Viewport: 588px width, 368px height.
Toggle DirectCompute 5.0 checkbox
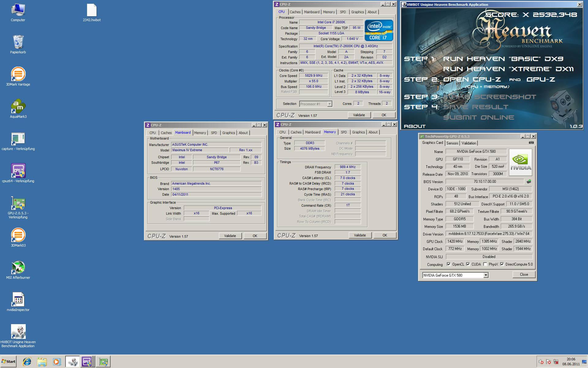pos(502,264)
